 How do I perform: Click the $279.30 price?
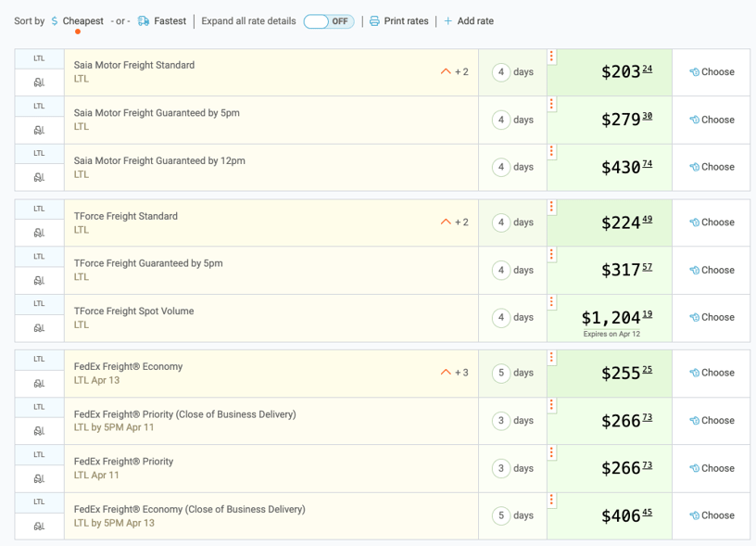coord(626,120)
